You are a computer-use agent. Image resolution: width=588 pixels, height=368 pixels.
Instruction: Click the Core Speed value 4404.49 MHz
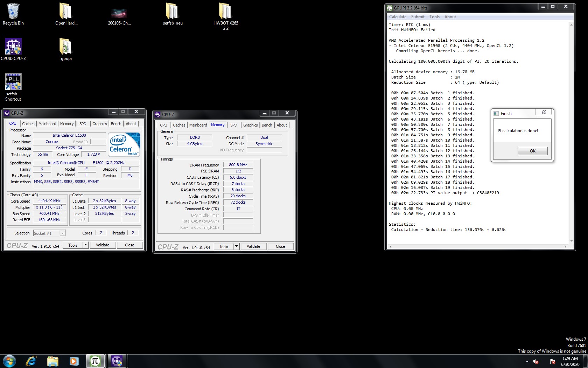tap(49, 201)
